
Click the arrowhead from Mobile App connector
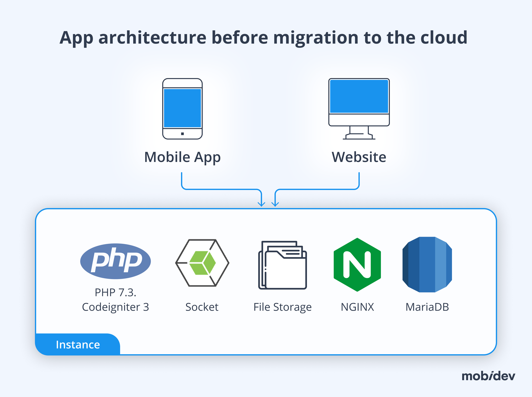[261, 204]
